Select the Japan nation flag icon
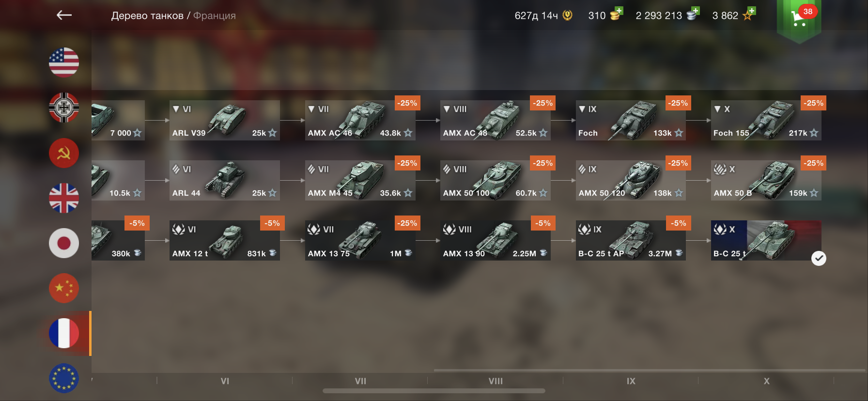Image resolution: width=868 pixels, height=401 pixels. pos(64,243)
